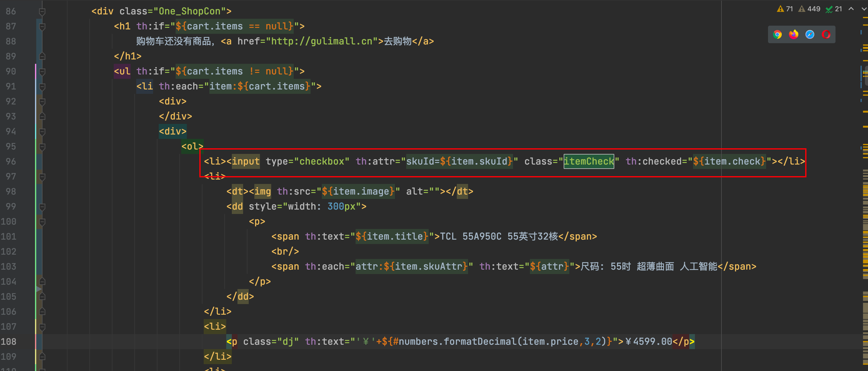The height and width of the screenshot is (371, 868).
Task: Collapse the li th:each block at line 91
Action: click(42, 87)
